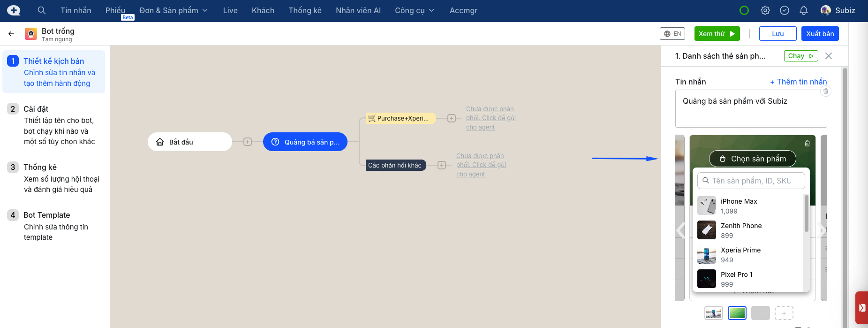
Task: Click the Xuất bản button
Action: (820, 34)
